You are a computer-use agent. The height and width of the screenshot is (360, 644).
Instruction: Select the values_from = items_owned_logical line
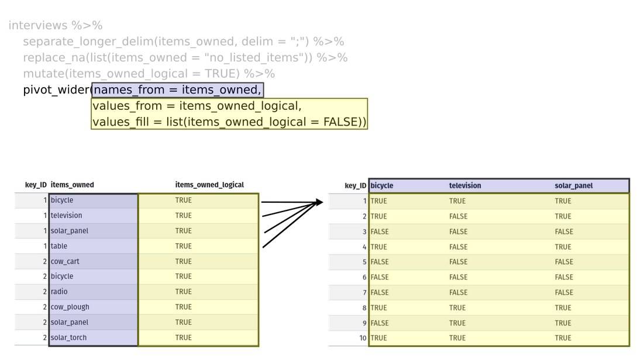[197, 106]
